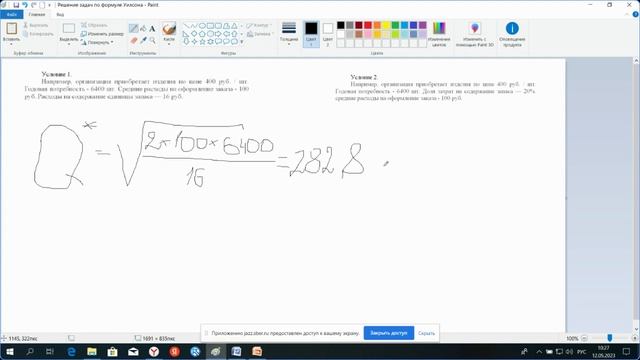This screenshot has width=640, height=360.
Task: Switch to the Home (Главная) tab
Action: coord(37,14)
